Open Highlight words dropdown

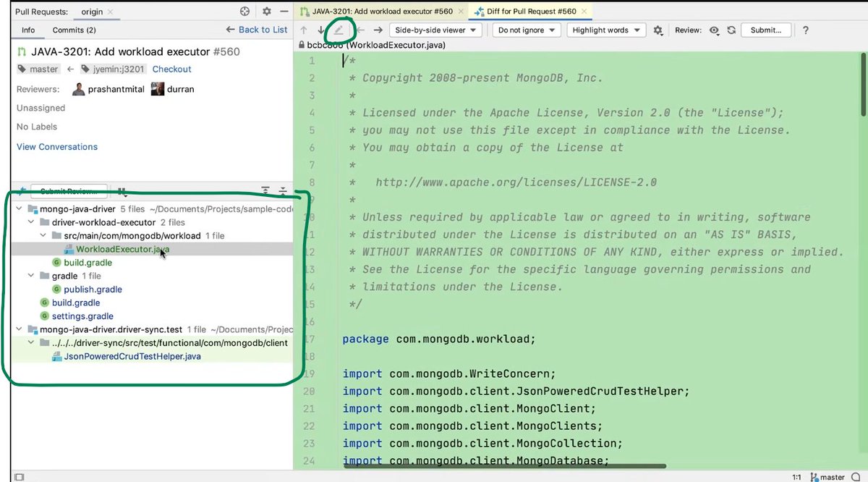[605, 30]
